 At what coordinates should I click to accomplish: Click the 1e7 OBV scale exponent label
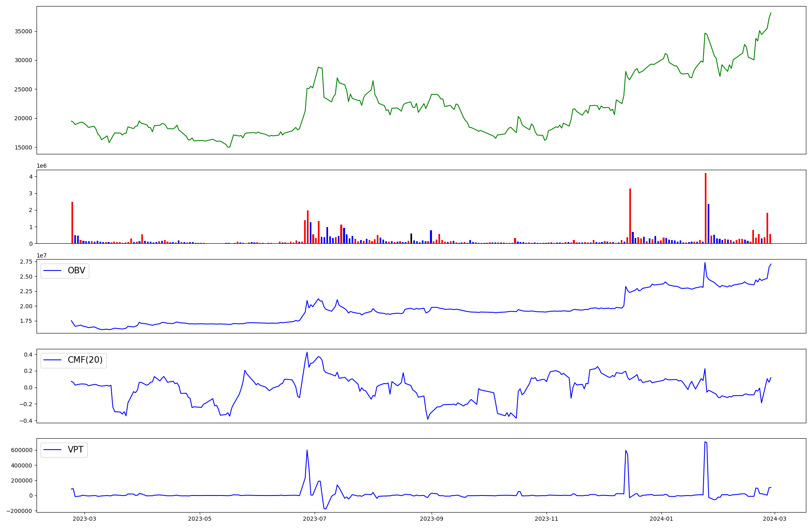point(41,255)
